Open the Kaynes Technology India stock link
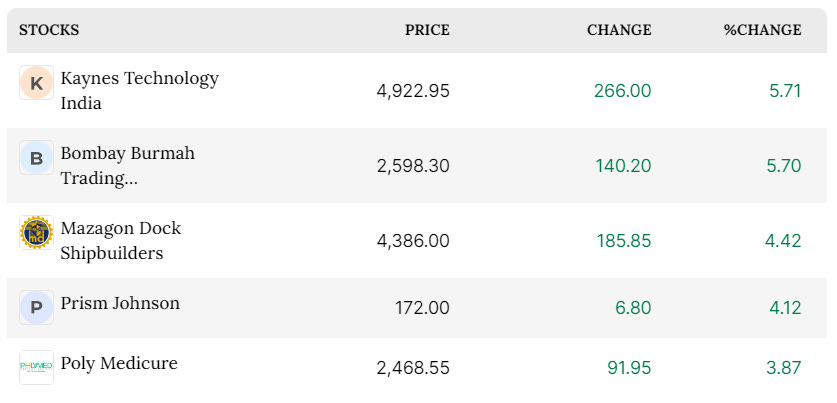 (x=139, y=90)
